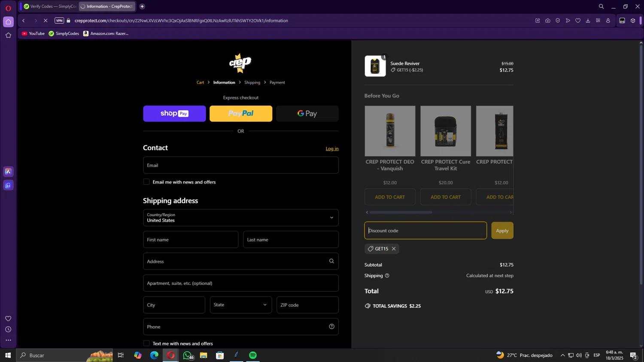Click the carousel horizontal scrollbar
644x362 pixels.
[x=401, y=212]
